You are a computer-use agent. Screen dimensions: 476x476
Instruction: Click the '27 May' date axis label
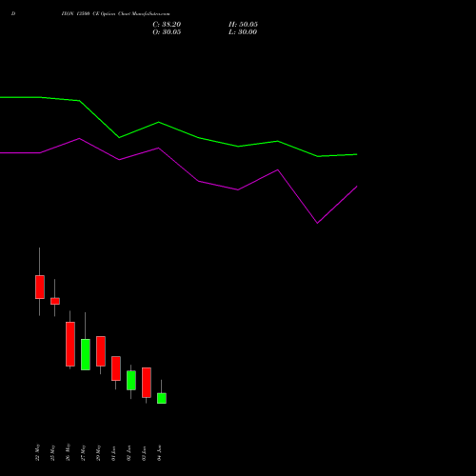click(x=83, y=452)
